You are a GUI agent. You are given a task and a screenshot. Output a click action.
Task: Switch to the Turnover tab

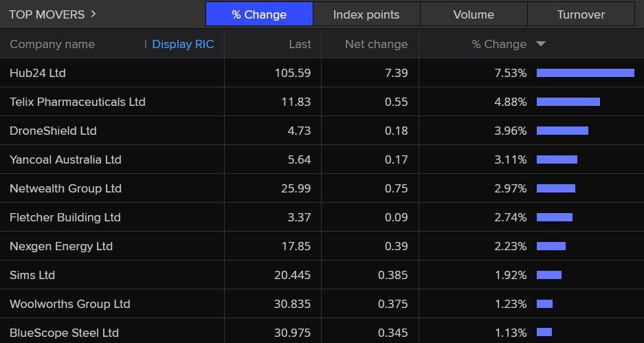[x=581, y=14]
